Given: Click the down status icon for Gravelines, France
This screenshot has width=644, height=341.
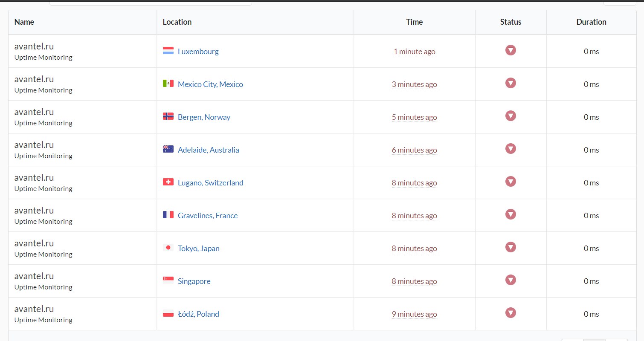Looking at the screenshot, I should 511,214.
